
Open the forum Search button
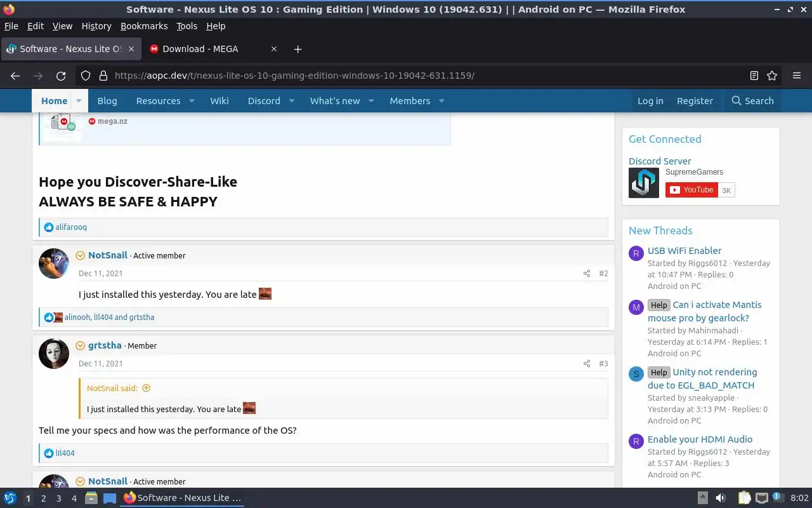(x=752, y=101)
